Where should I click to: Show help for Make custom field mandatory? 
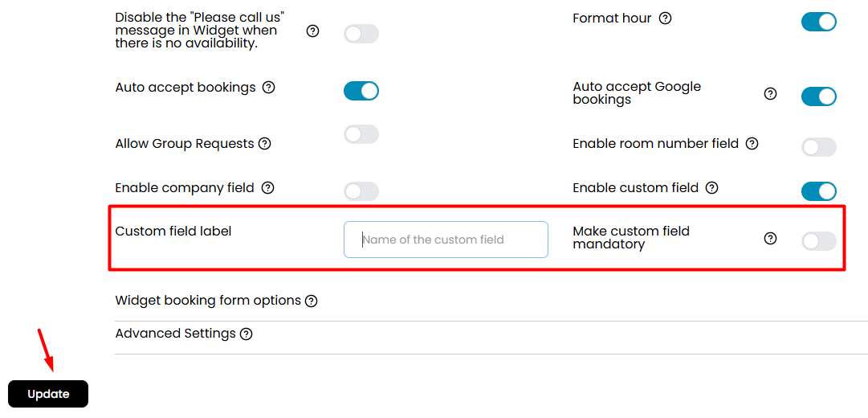[x=770, y=239]
